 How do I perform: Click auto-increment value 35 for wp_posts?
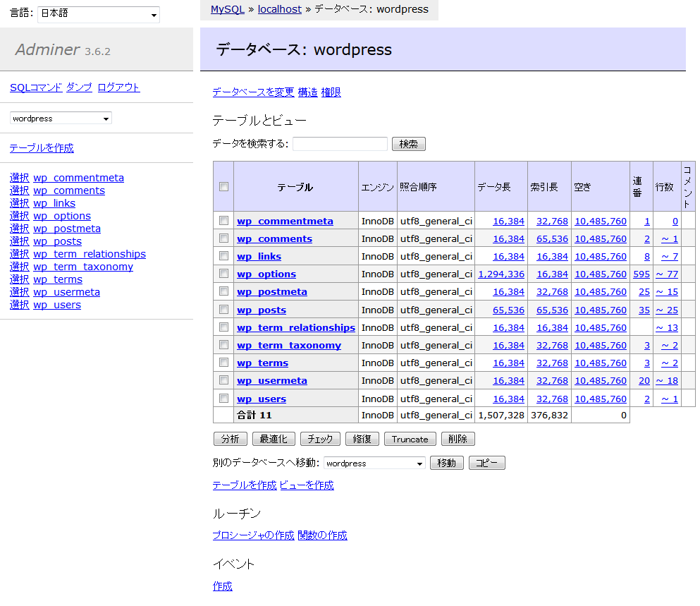(x=644, y=310)
